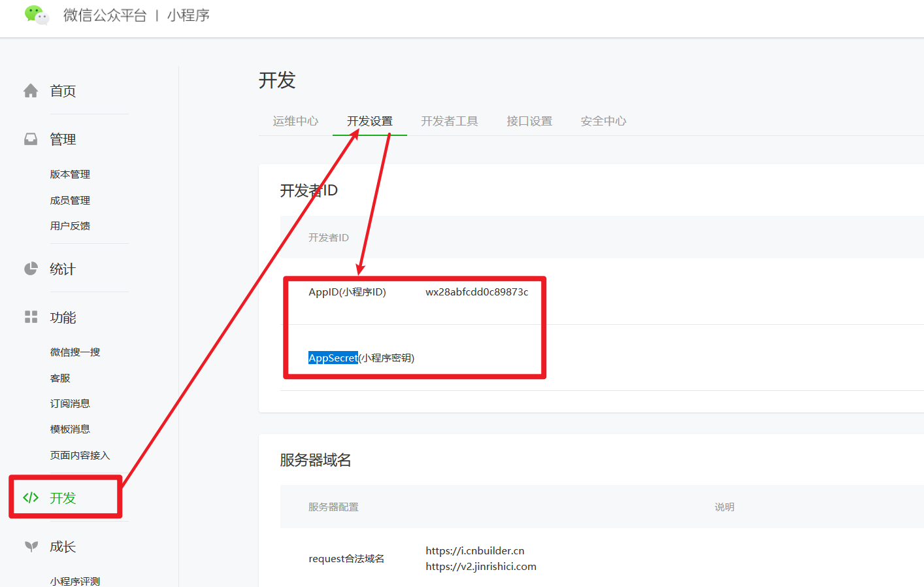Click the 开发 page heading
This screenshot has width=924, height=587.
[x=277, y=80]
